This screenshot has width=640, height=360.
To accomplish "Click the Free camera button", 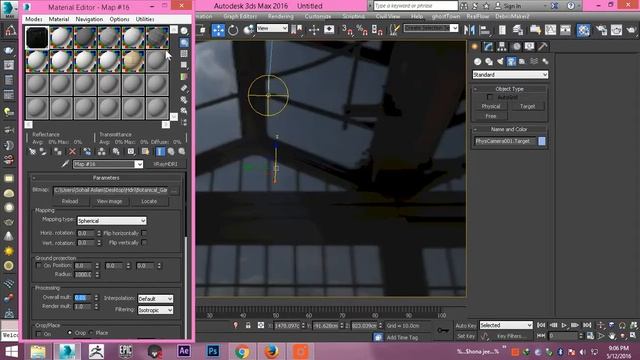I will pyautogui.click(x=491, y=116).
